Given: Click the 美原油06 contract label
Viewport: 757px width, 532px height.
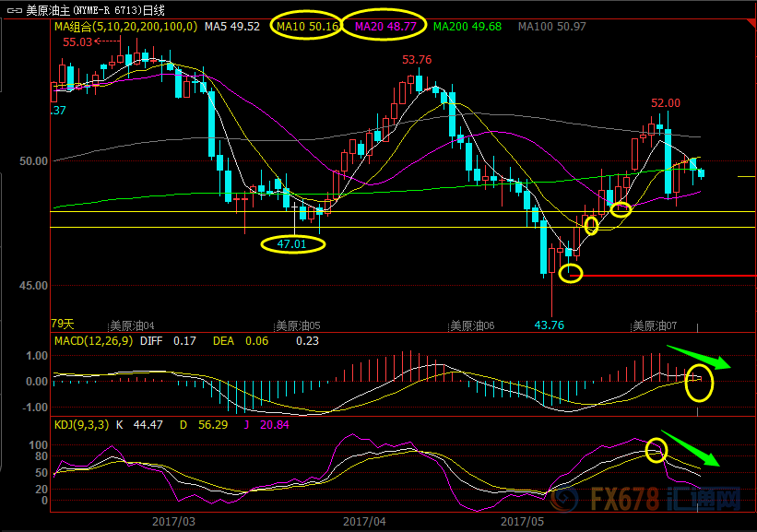Looking at the screenshot, I should tap(472, 325).
